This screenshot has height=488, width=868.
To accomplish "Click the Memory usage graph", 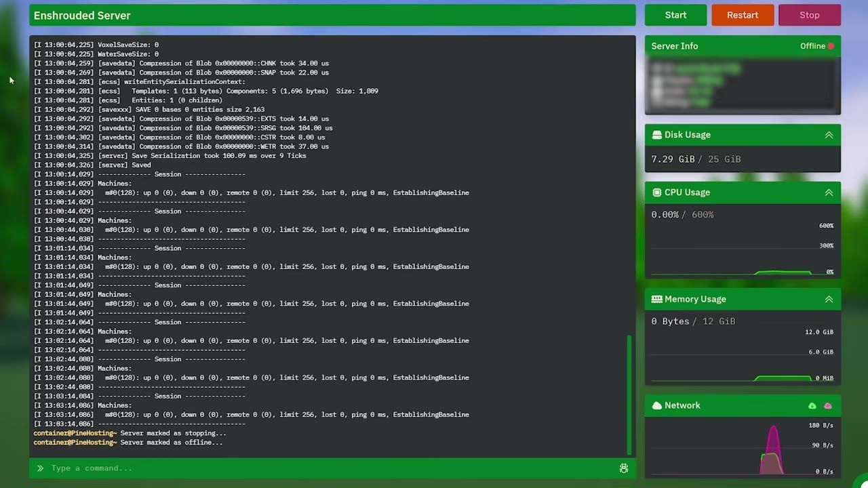I will (x=743, y=356).
